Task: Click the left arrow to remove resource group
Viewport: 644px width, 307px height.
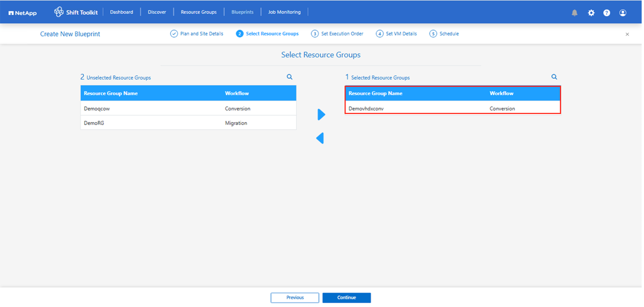Action: [320, 138]
